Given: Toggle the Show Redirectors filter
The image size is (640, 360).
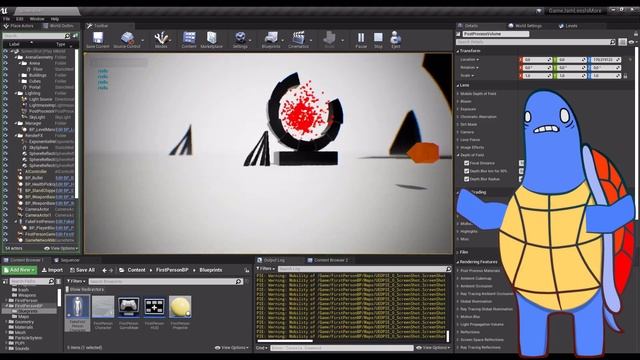Looking at the screenshot, I should 68,289.
